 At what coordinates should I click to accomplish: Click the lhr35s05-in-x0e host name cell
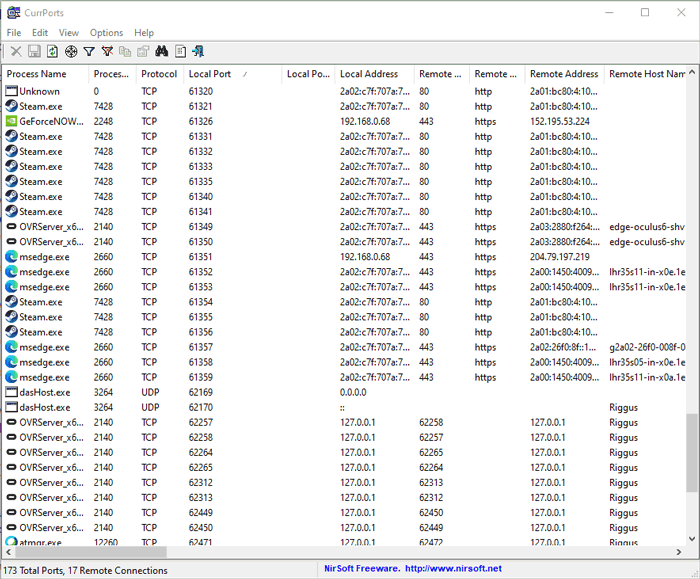[647, 362]
